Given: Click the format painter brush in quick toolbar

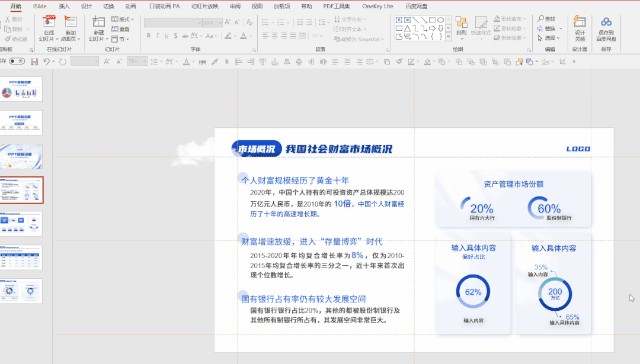Looking at the screenshot, I should click(x=399, y=62).
